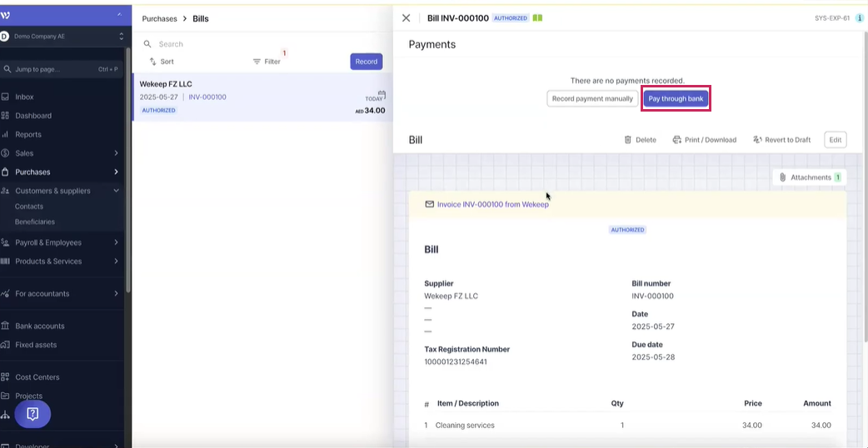Expand Payroll & Employees submenu
Screen dimensions: 868x448
[116, 242]
